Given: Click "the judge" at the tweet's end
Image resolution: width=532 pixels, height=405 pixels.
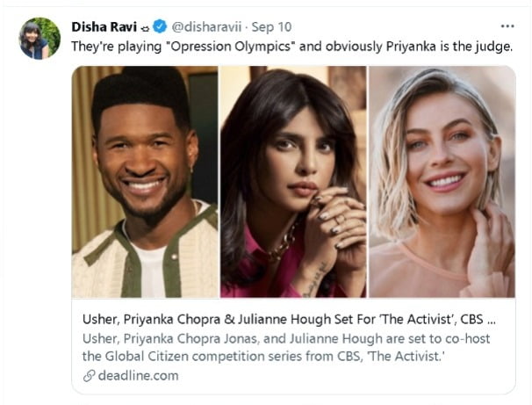Looking at the screenshot, I should click(483, 46).
